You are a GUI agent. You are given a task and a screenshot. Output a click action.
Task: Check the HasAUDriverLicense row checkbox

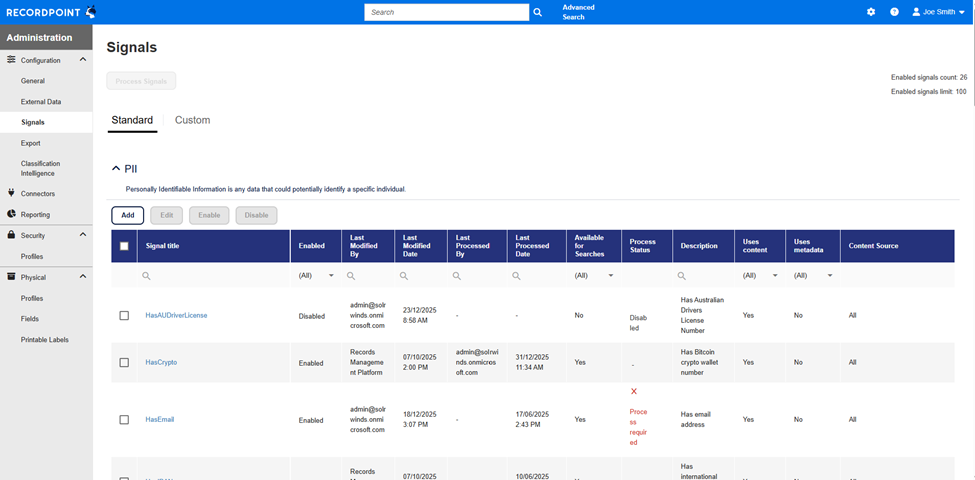pyautogui.click(x=124, y=316)
